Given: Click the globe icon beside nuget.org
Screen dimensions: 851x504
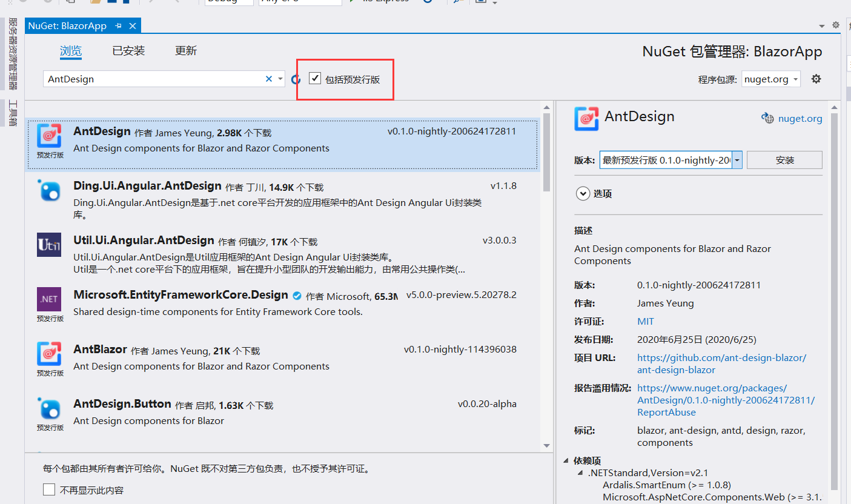Looking at the screenshot, I should point(767,118).
